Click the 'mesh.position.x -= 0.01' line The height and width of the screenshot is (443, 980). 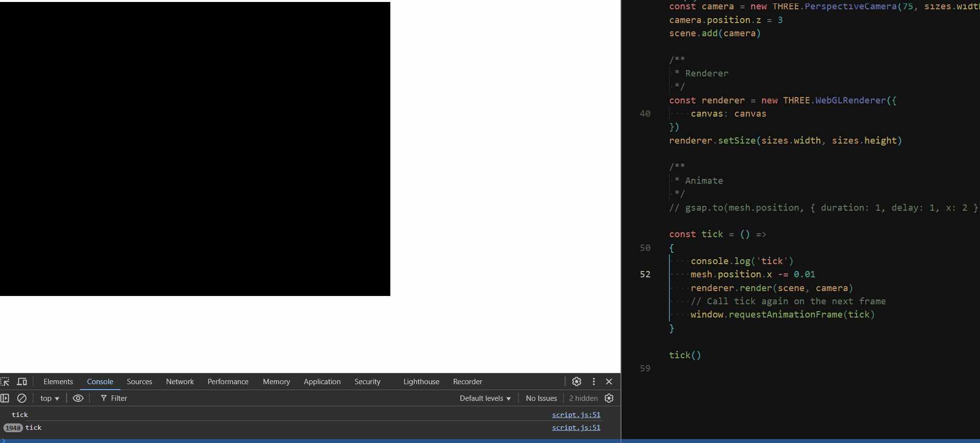(x=753, y=274)
